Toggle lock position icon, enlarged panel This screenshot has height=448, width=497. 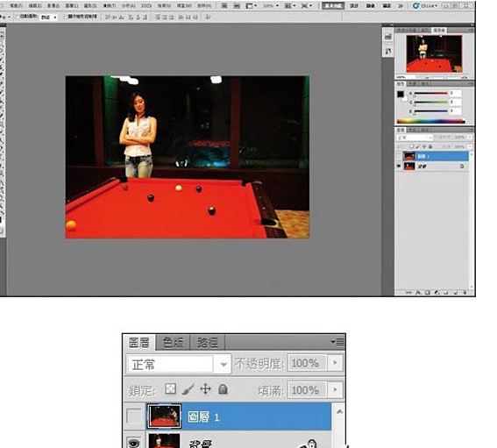[205, 389]
